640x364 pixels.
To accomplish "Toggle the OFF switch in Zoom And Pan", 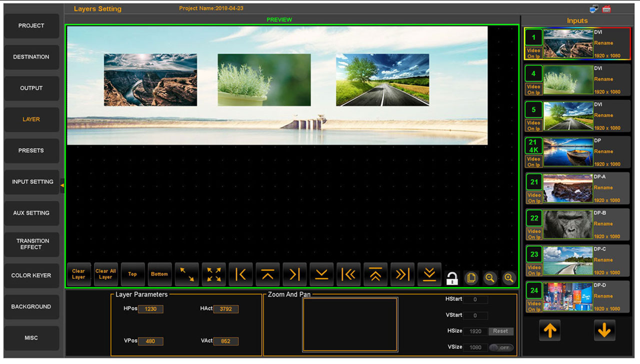I will click(x=501, y=348).
